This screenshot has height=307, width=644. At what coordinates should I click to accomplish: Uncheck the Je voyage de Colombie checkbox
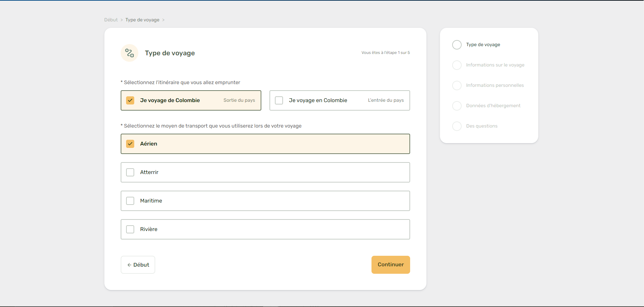tap(130, 100)
